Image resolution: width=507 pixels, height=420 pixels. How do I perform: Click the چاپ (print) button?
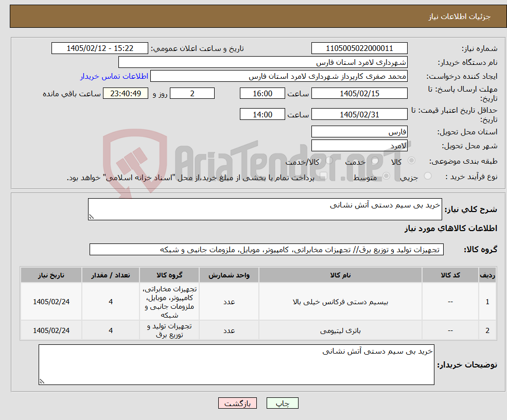pyautogui.click(x=282, y=403)
